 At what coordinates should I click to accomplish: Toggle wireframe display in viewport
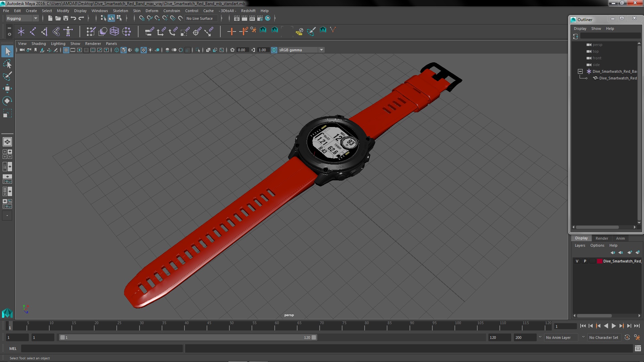click(x=117, y=50)
